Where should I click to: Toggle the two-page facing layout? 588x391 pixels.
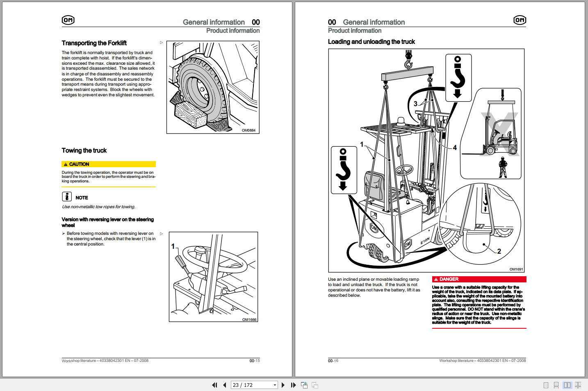pos(567,385)
